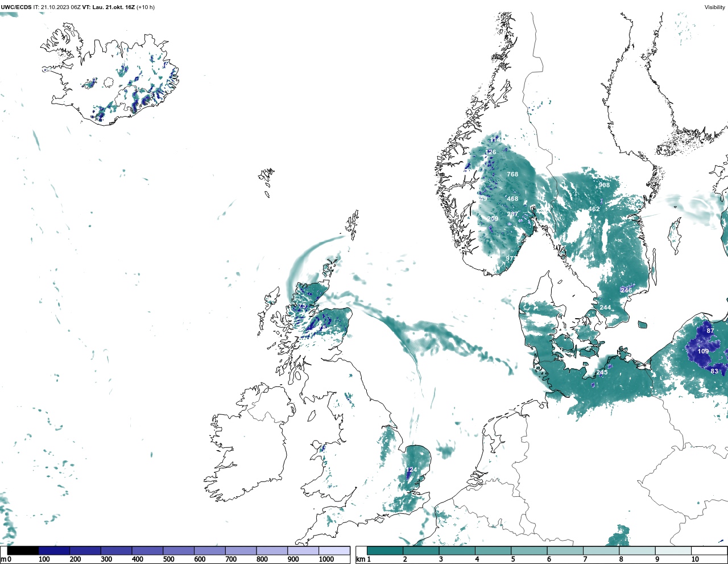This screenshot has width=728, height=564.
Task: Click the '468' visibility value over southern Norway
Action: (512, 199)
